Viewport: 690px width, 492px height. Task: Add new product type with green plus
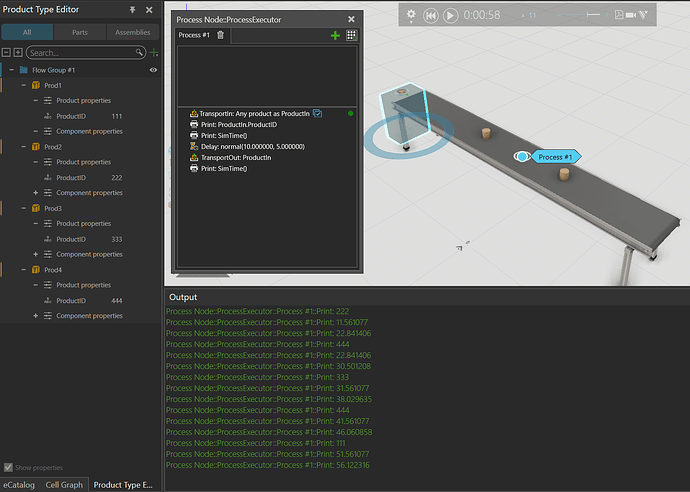(154, 53)
